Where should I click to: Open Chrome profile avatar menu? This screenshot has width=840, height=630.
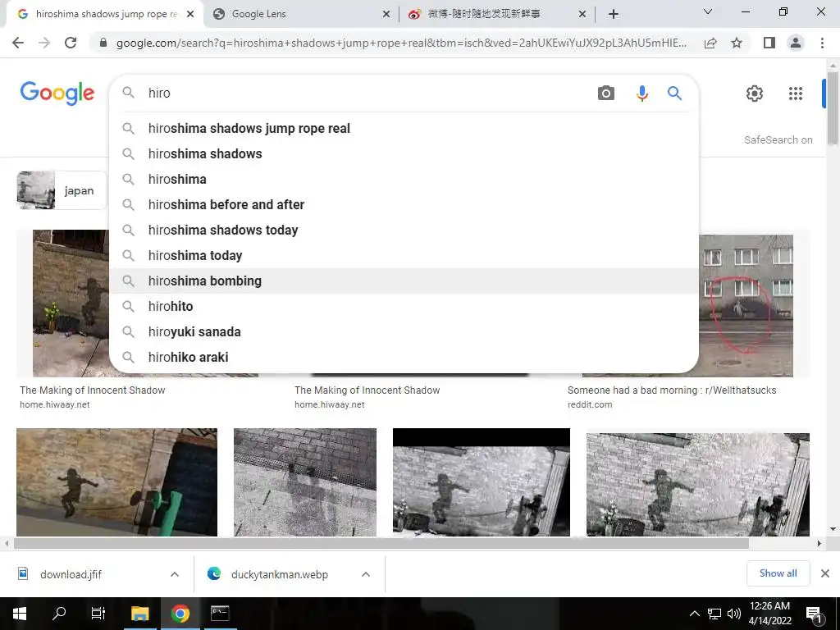(796, 43)
